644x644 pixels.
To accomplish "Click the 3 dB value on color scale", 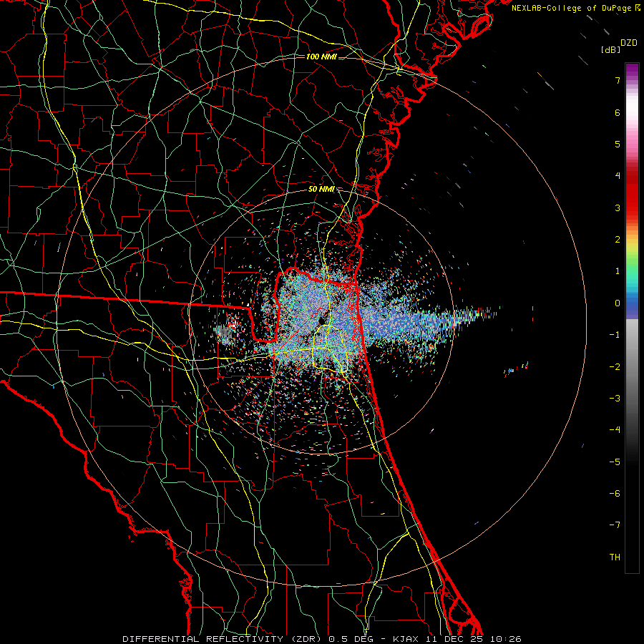I will click(618, 208).
